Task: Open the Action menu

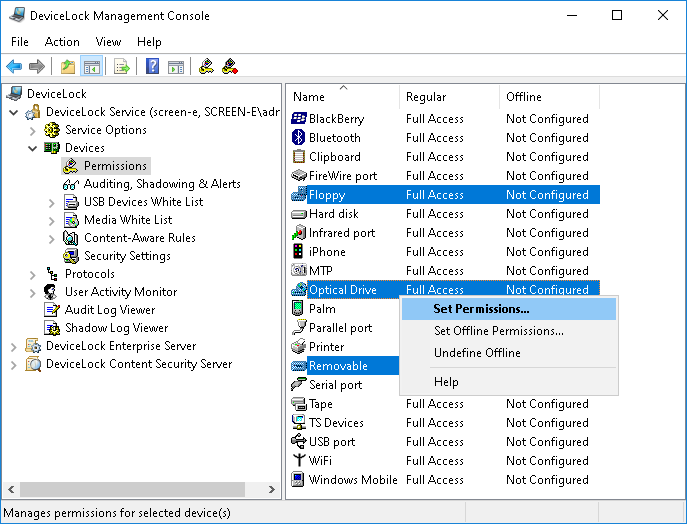Action: pos(62,42)
